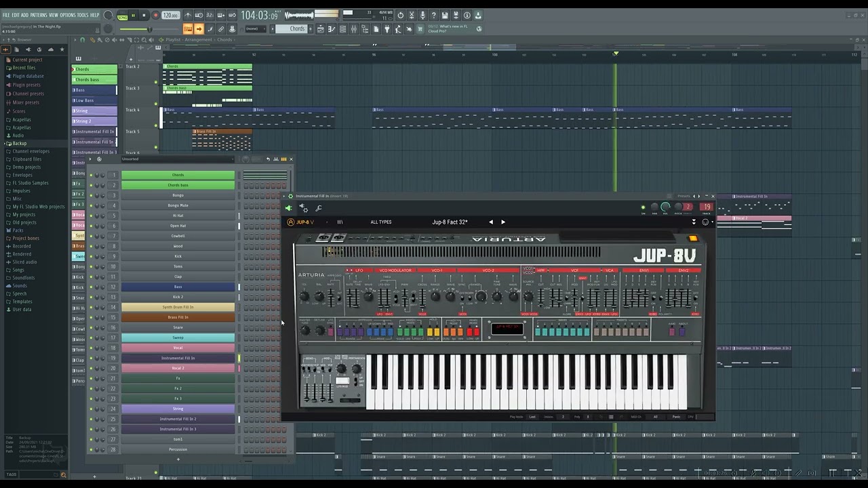The image size is (868, 488).
Task: Open the TOOLS menu
Action: pos(83,15)
